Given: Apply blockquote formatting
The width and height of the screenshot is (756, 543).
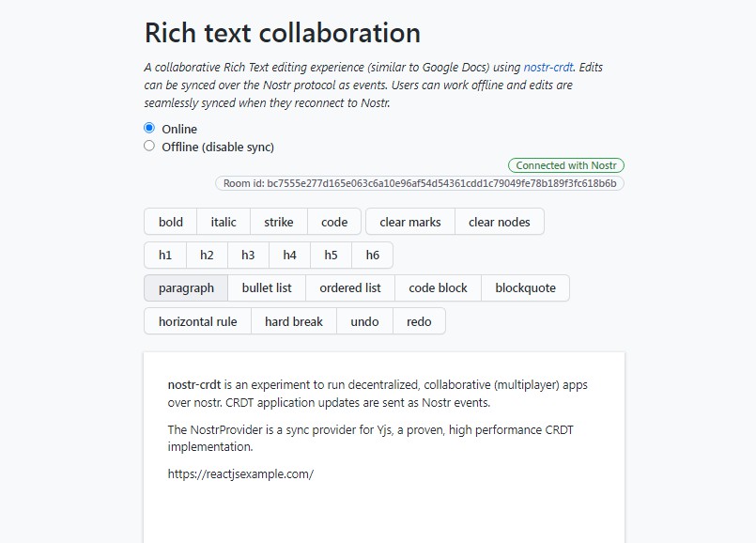Looking at the screenshot, I should pyautogui.click(x=525, y=287).
